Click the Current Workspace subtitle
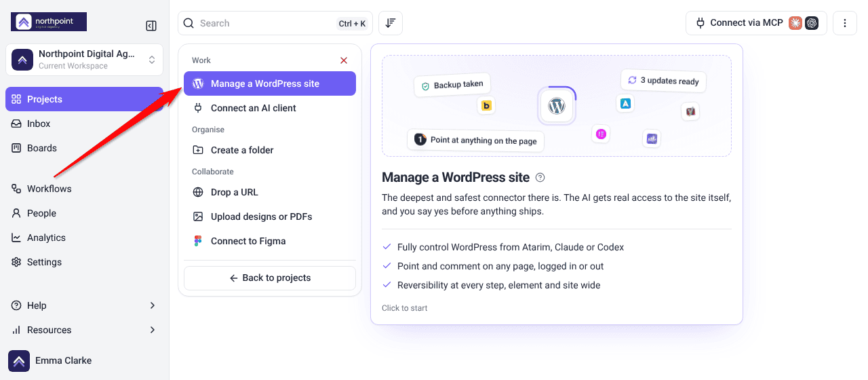 [x=73, y=66]
